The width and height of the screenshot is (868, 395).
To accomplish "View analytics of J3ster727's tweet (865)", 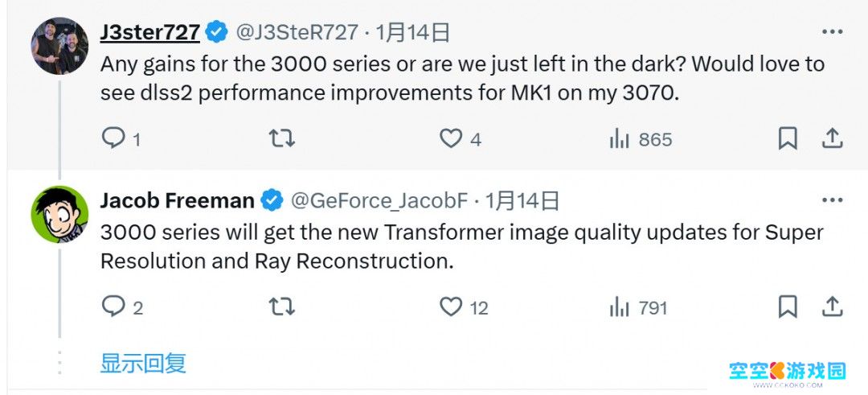I will (620, 139).
